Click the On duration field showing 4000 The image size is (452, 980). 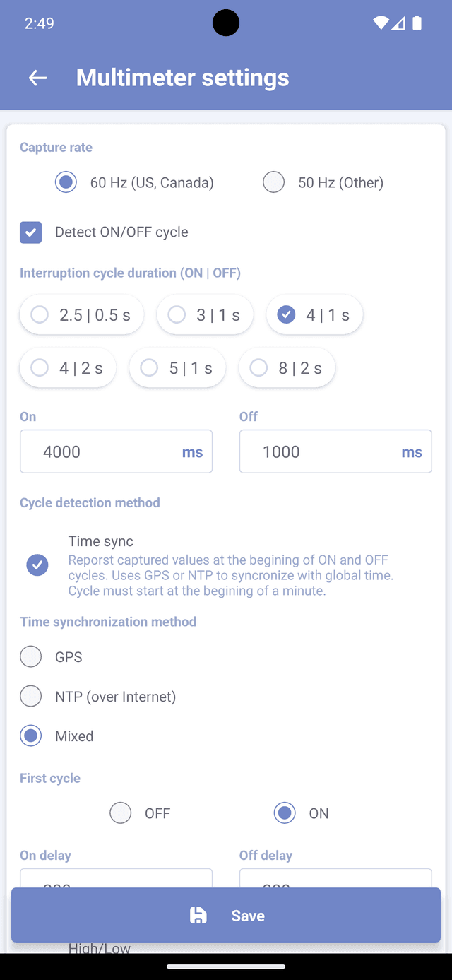click(106, 451)
